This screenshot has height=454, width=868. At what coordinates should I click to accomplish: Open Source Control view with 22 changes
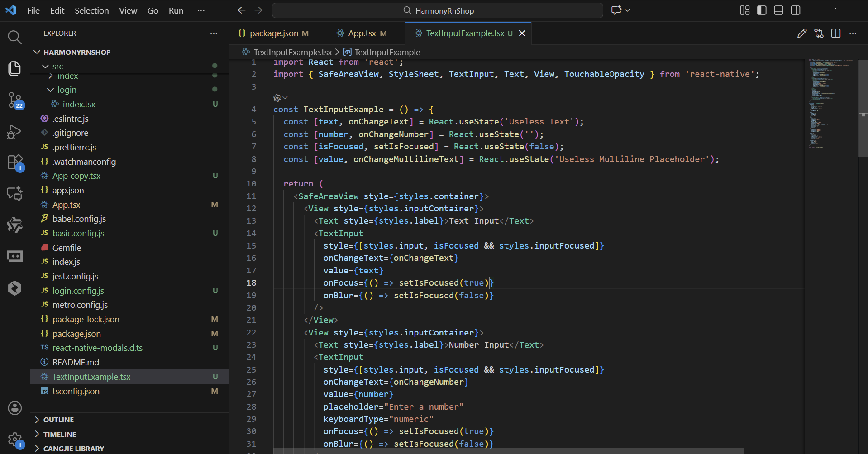(x=14, y=100)
